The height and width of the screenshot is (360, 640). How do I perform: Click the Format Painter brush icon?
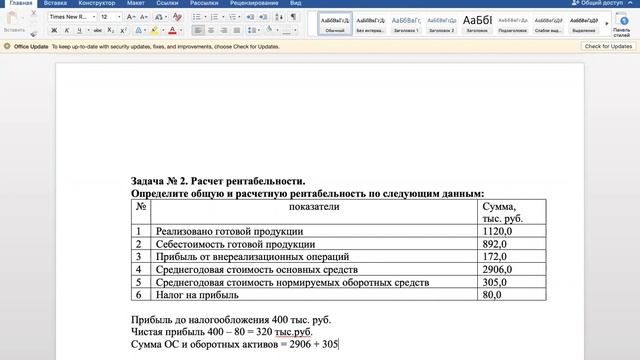click(34, 33)
